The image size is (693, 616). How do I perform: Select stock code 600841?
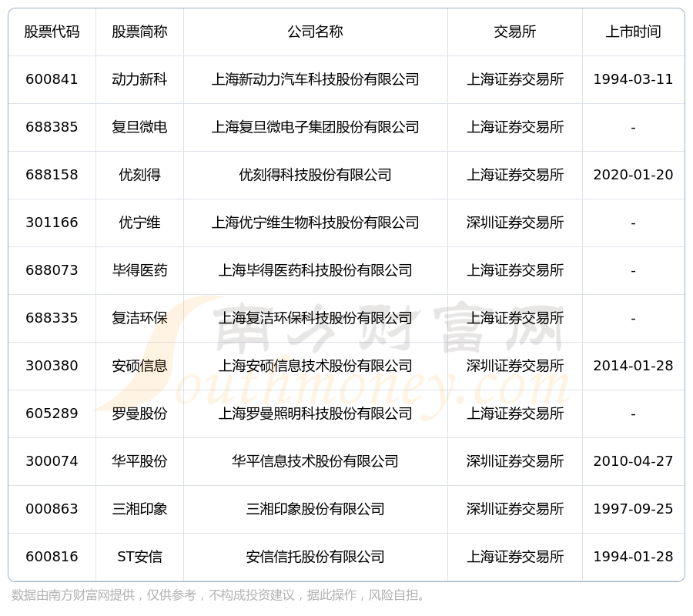(x=52, y=79)
